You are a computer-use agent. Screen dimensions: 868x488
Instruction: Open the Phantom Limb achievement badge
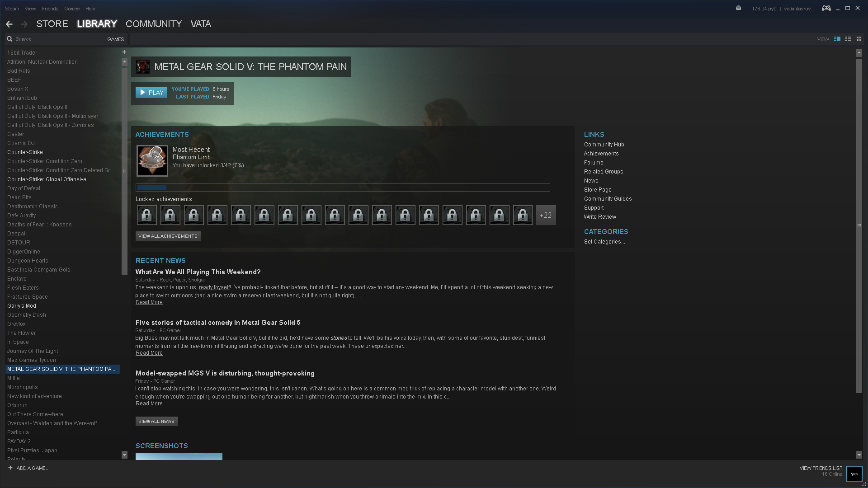152,160
